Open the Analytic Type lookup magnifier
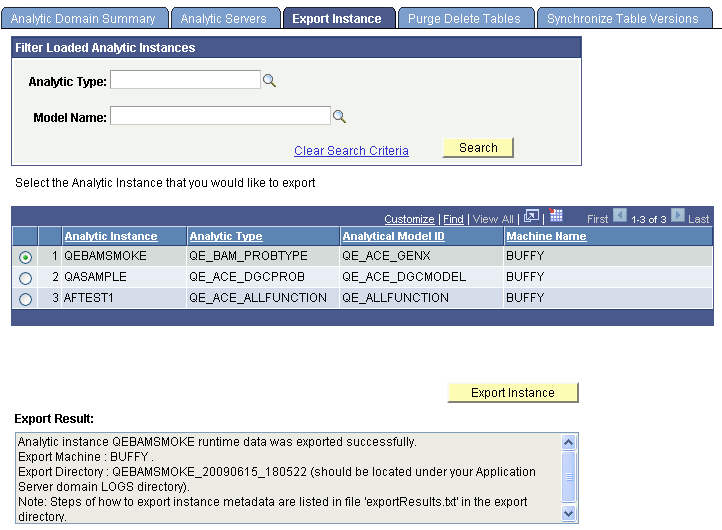722x530 pixels. [269, 81]
